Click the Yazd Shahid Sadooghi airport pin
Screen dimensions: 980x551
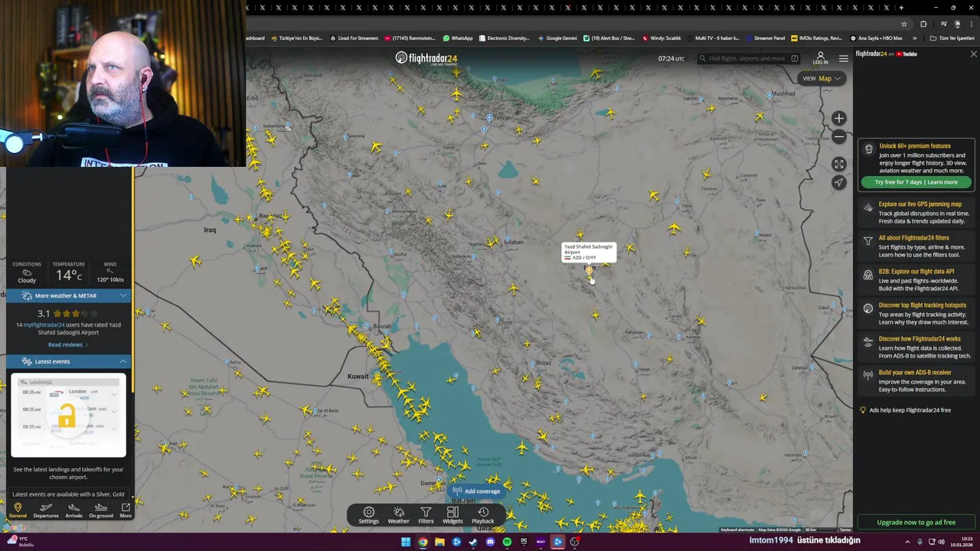pos(589,270)
